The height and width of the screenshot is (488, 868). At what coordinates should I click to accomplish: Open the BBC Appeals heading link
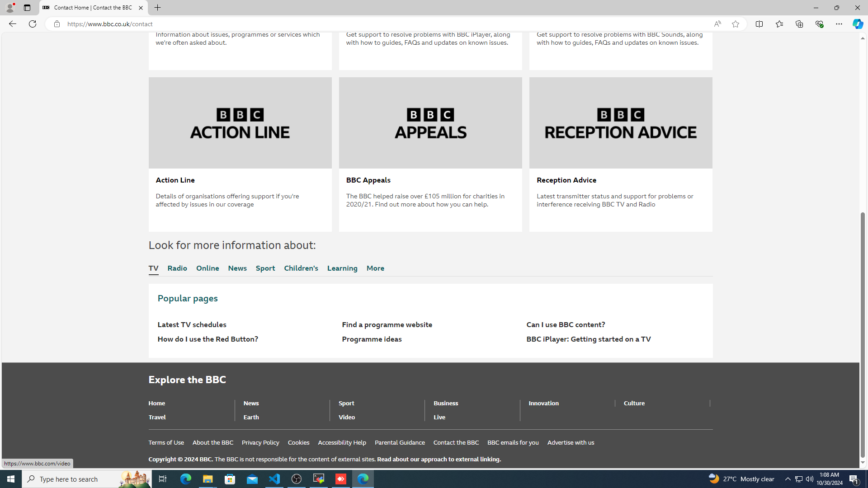tap(368, 180)
